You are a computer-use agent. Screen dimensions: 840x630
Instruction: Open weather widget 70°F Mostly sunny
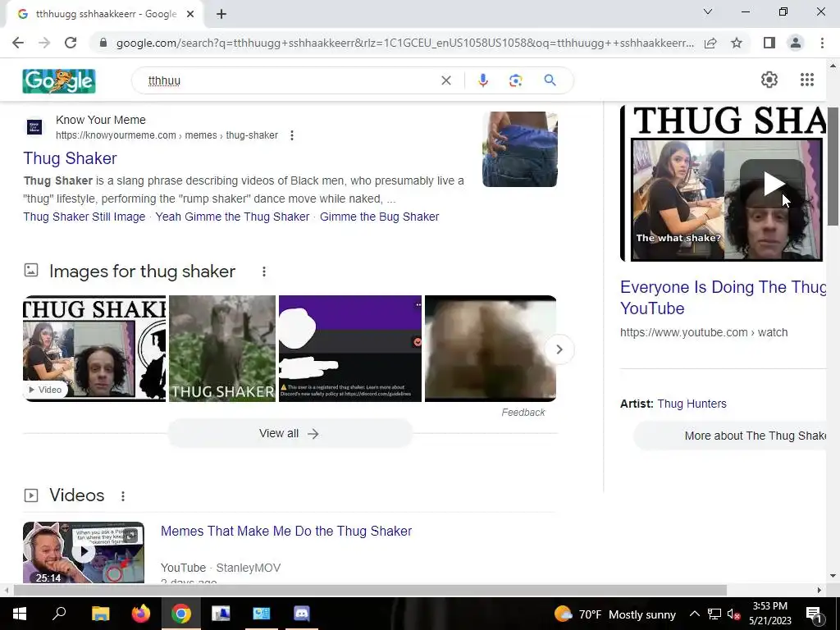click(615, 614)
